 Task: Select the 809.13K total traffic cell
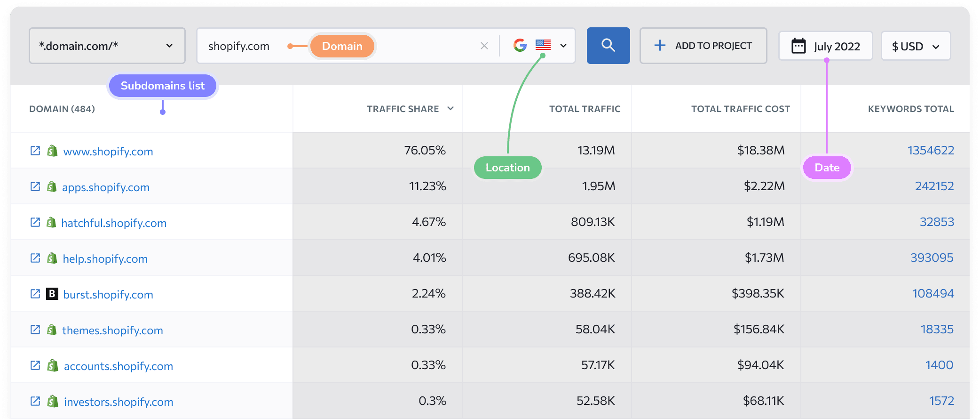coord(547,222)
